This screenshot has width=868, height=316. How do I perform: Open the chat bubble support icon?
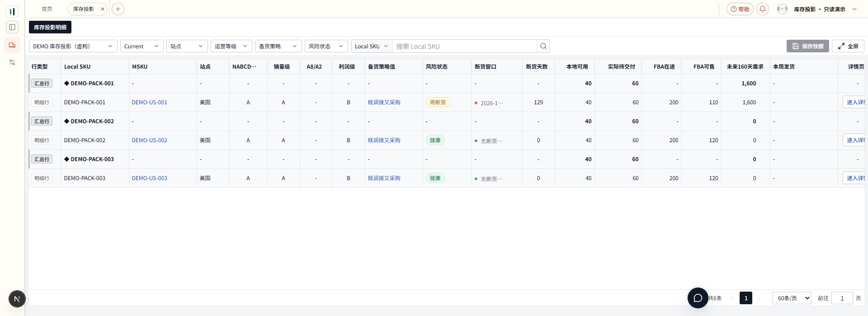pos(698,298)
